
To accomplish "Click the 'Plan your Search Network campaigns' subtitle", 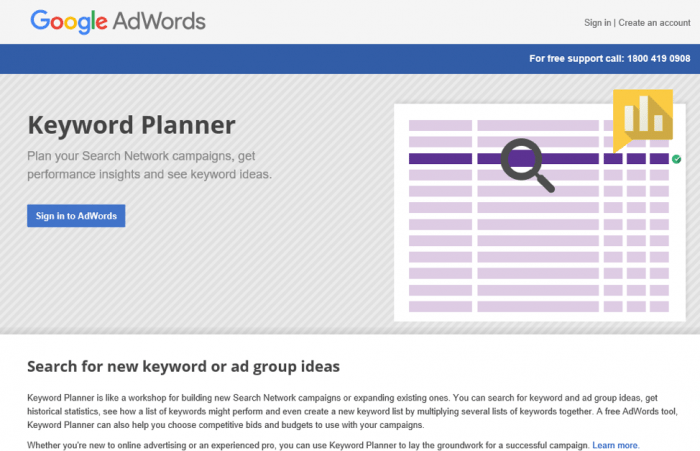I will click(150, 165).
